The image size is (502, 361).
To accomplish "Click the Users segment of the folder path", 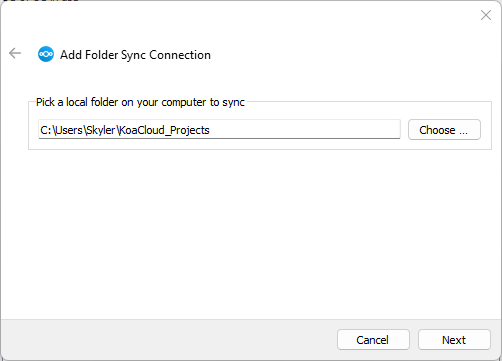I will [x=69, y=130].
